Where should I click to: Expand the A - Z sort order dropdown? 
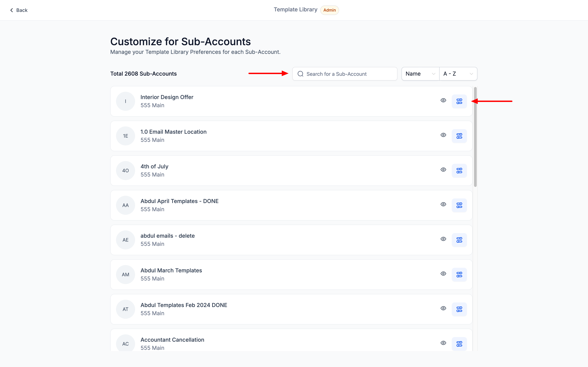pyautogui.click(x=458, y=74)
